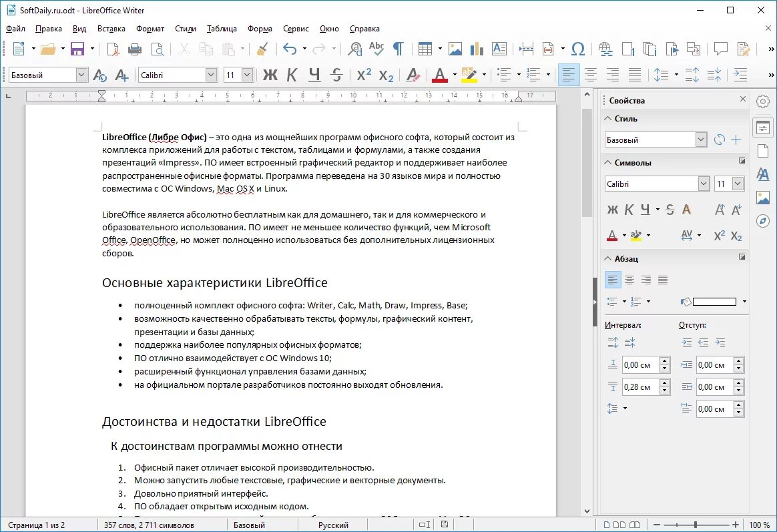Open font name dropdown in toolbar

[212, 75]
